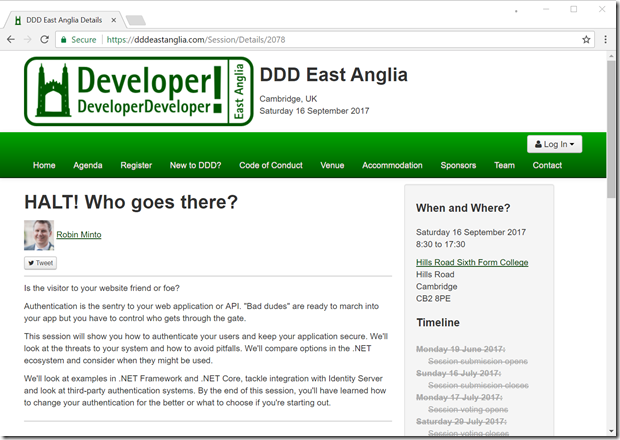This screenshot has width=620, height=440.
Task: Click 'Monday 17 July 2017:' timeline entry
Action: click(459, 397)
